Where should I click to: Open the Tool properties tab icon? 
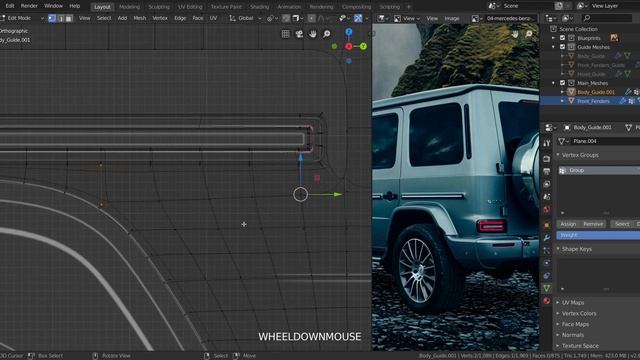tap(547, 143)
